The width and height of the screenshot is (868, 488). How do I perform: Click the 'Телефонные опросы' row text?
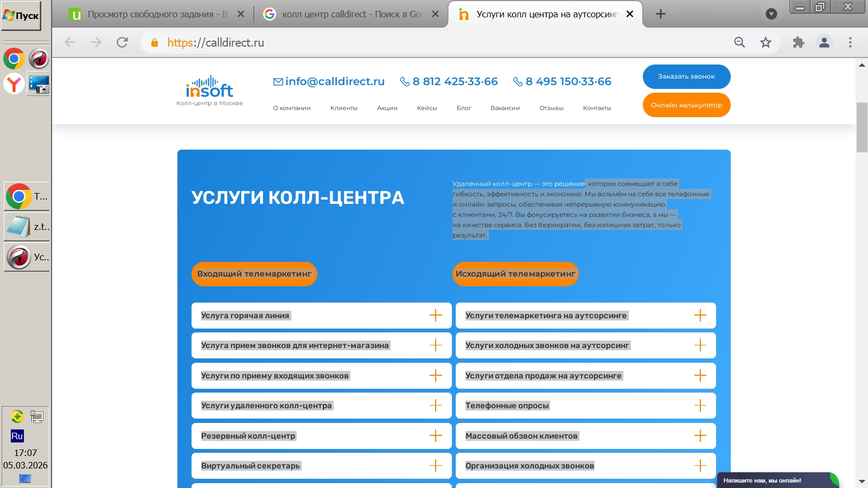pyautogui.click(x=507, y=406)
